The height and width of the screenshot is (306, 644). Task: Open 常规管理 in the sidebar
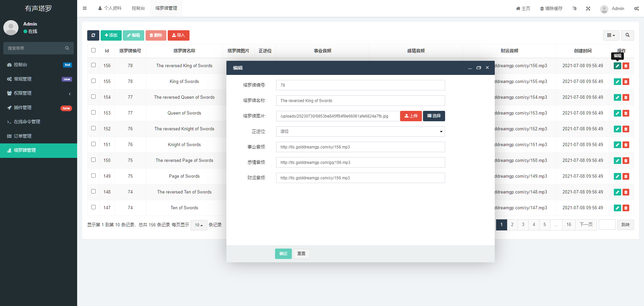tap(39, 79)
